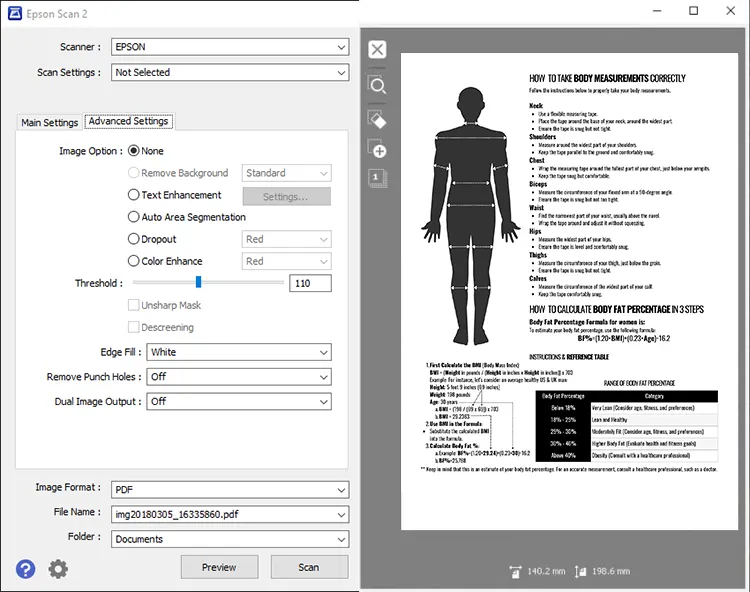Open Text Enhancement Settings button
Image resolution: width=750 pixels, height=592 pixels.
pos(287,197)
